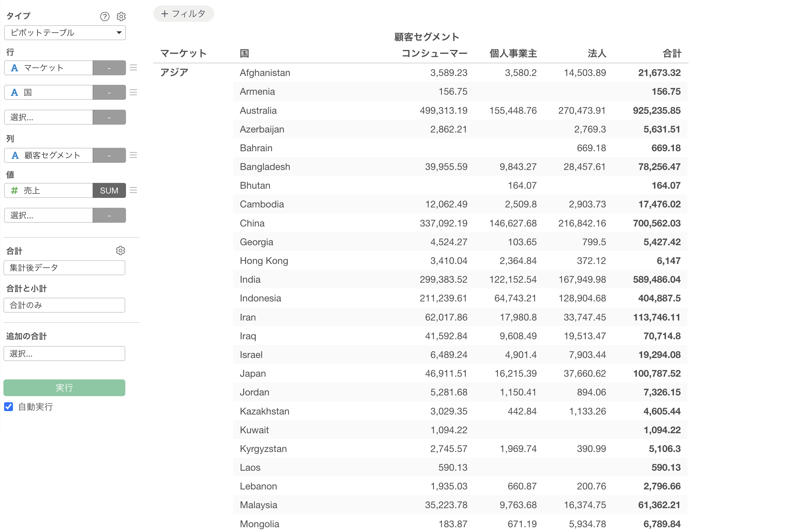Open chart type settings gear icon

coord(121,16)
